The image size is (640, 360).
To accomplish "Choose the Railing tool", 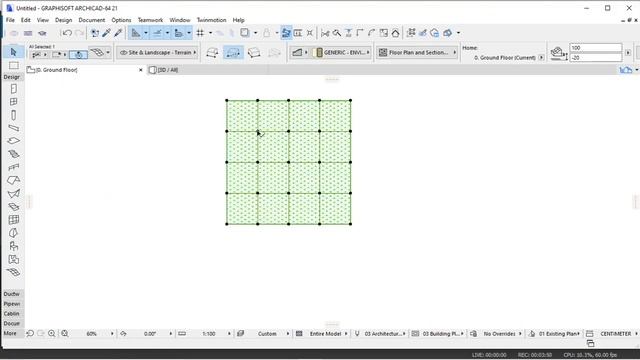I will click(13, 167).
